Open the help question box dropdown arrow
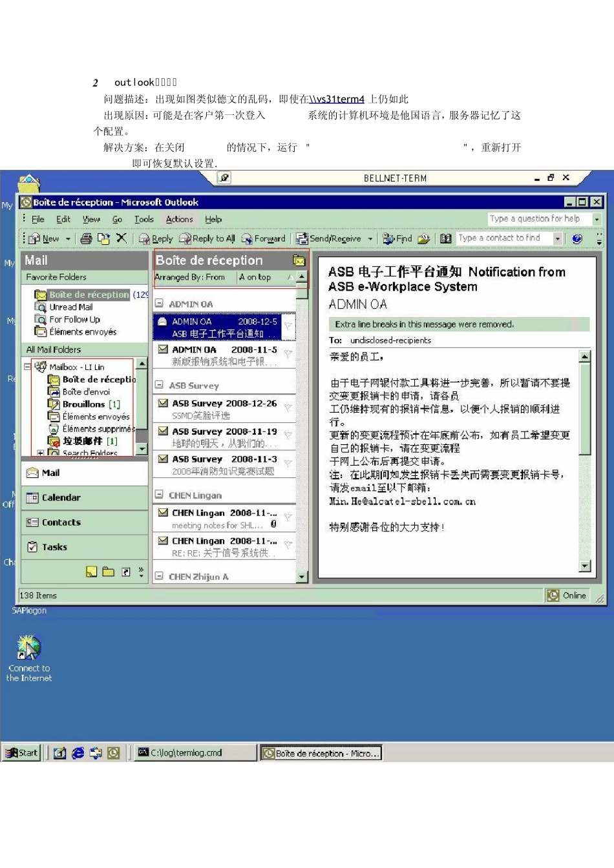 597,219
